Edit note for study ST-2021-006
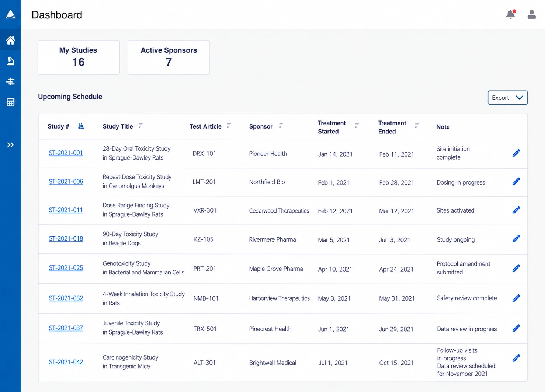Image resolution: width=545 pixels, height=392 pixels. pyautogui.click(x=516, y=181)
